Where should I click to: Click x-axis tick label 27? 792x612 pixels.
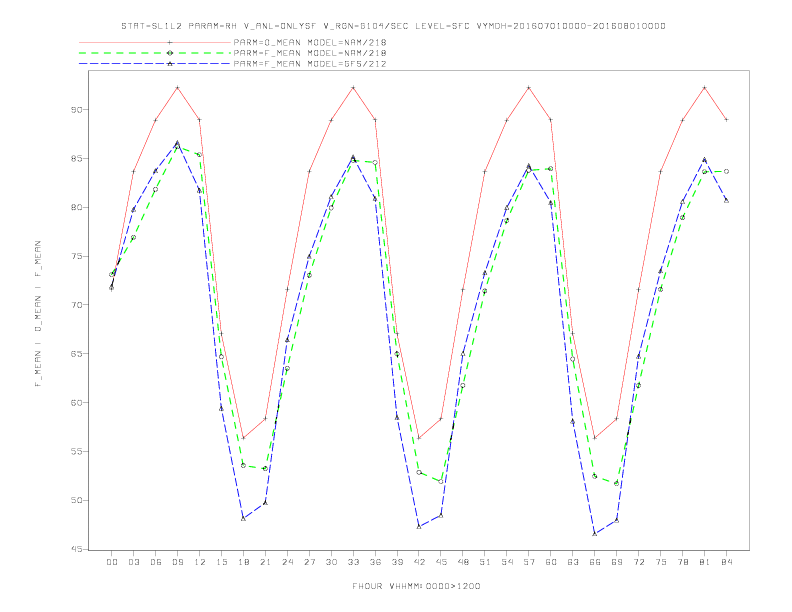(309, 562)
